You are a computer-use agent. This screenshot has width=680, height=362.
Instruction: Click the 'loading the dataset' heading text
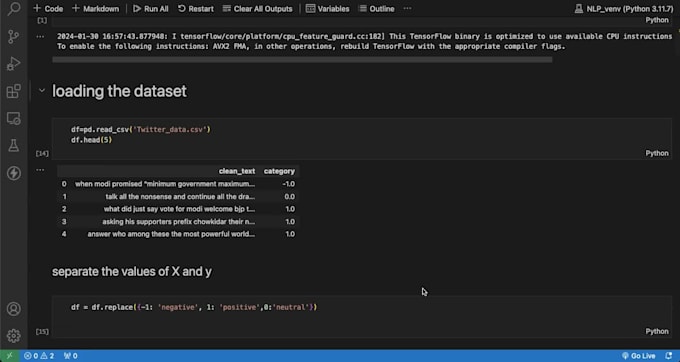119,91
